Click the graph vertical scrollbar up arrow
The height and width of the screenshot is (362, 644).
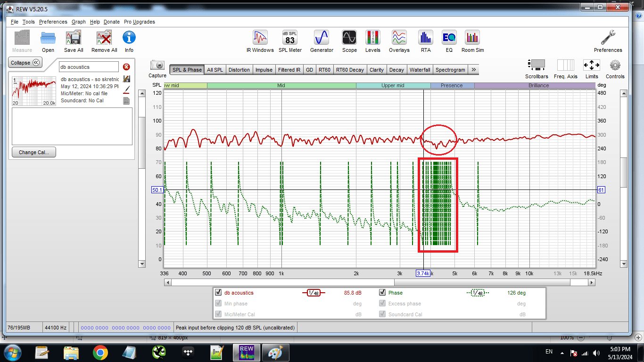pyautogui.click(x=624, y=94)
